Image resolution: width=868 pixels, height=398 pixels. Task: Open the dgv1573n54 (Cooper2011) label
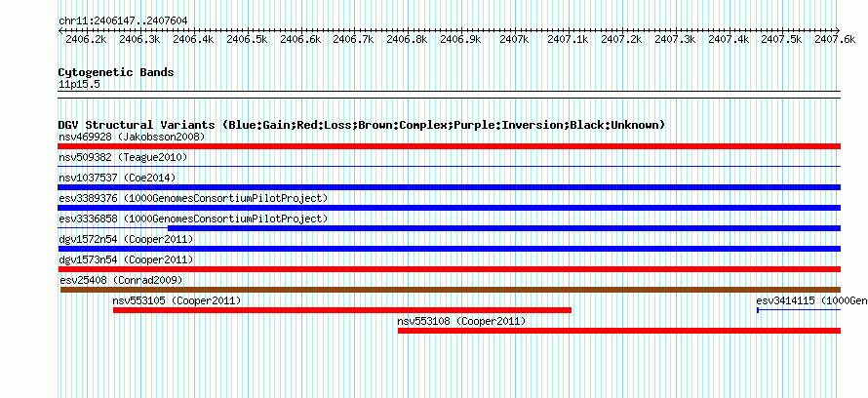126,259
